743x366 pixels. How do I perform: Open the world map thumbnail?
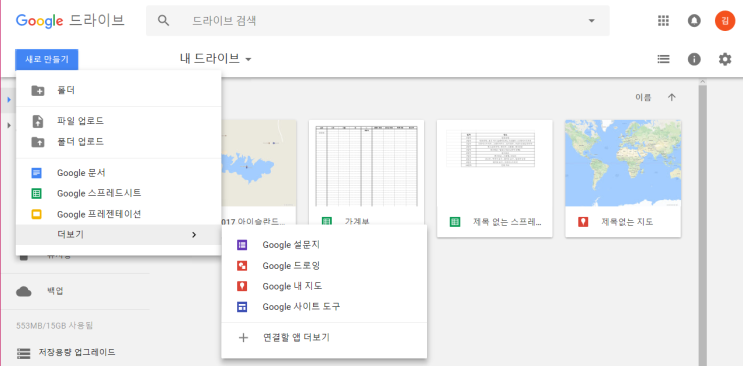coord(623,163)
